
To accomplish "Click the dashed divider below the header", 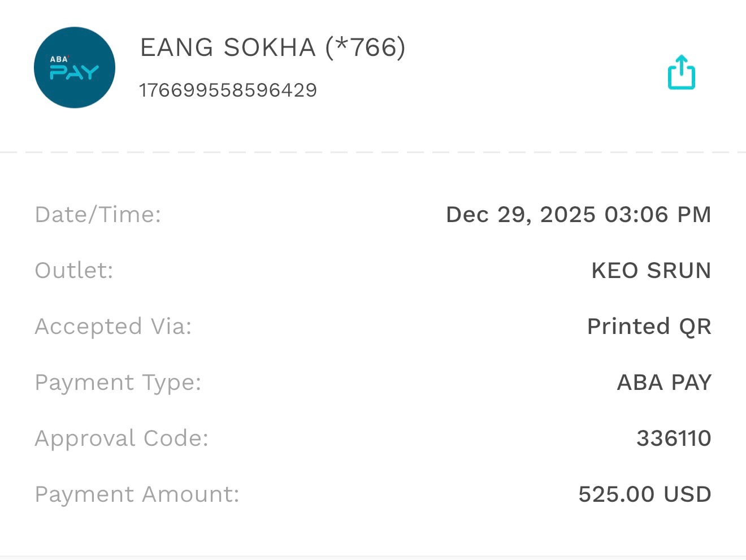I will 373,152.
